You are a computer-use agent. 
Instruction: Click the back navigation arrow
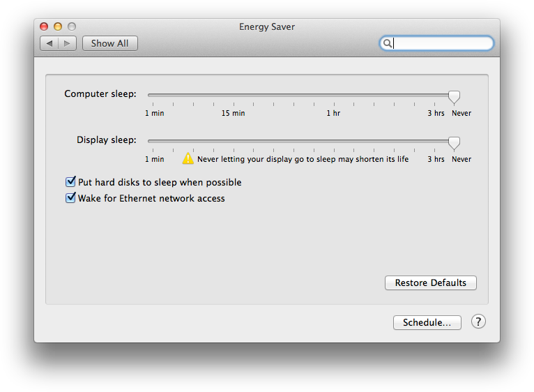click(49, 43)
